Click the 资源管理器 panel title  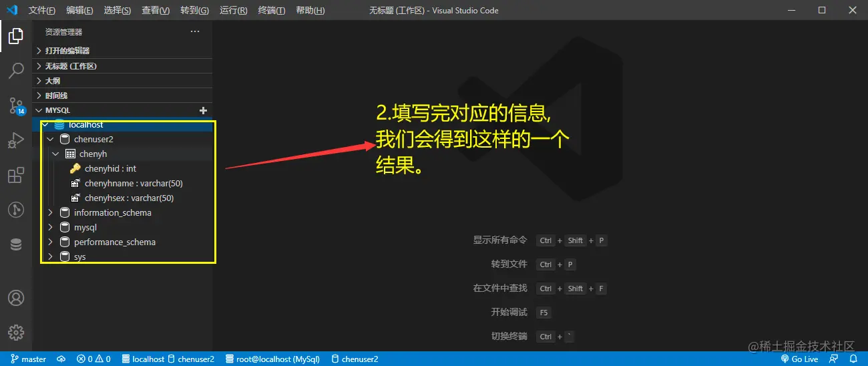point(63,32)
